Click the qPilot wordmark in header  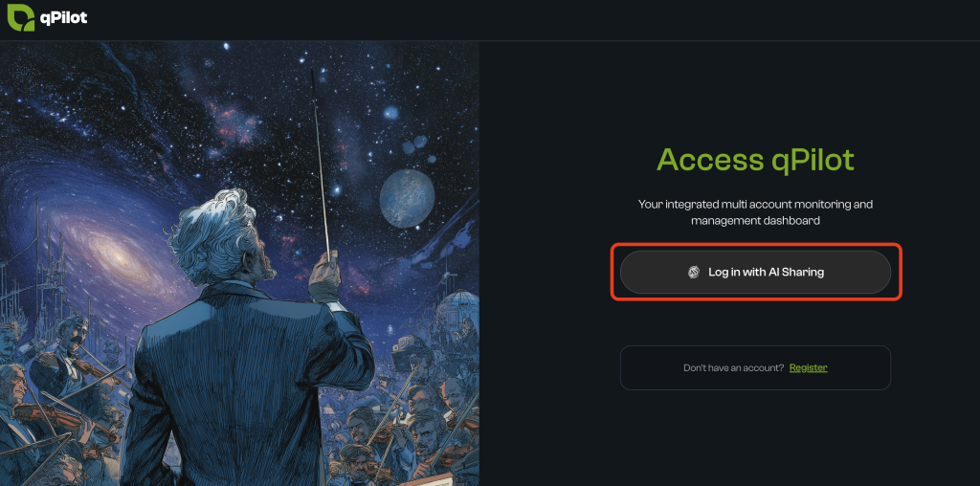click(64, 18)
